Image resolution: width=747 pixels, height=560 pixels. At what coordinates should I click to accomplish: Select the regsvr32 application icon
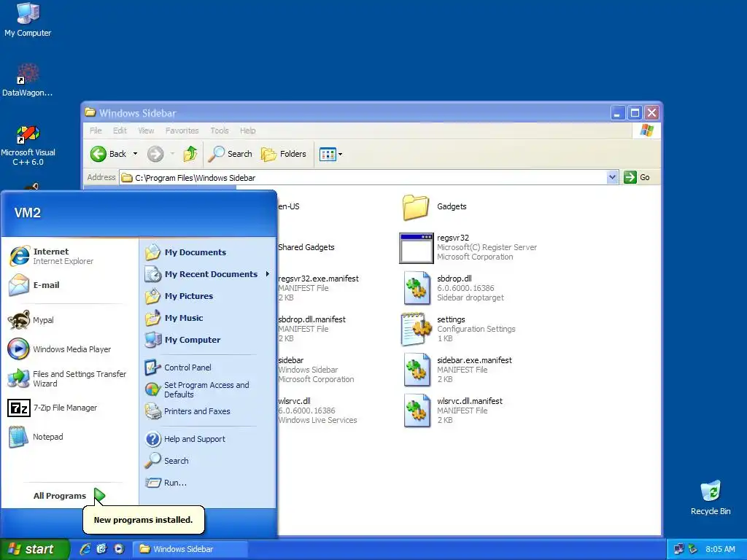[x=417, y=248]
